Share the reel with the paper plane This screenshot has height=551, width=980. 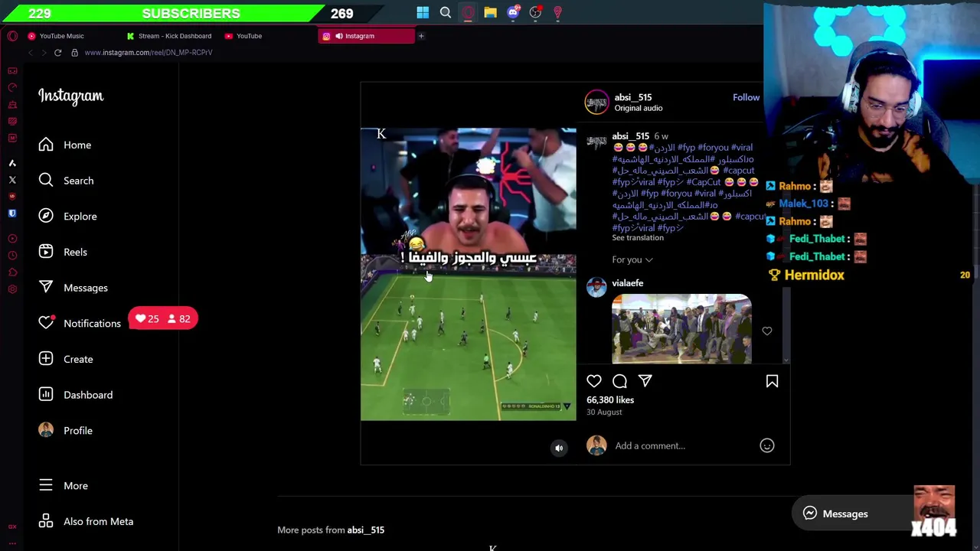tap(645, 381)
